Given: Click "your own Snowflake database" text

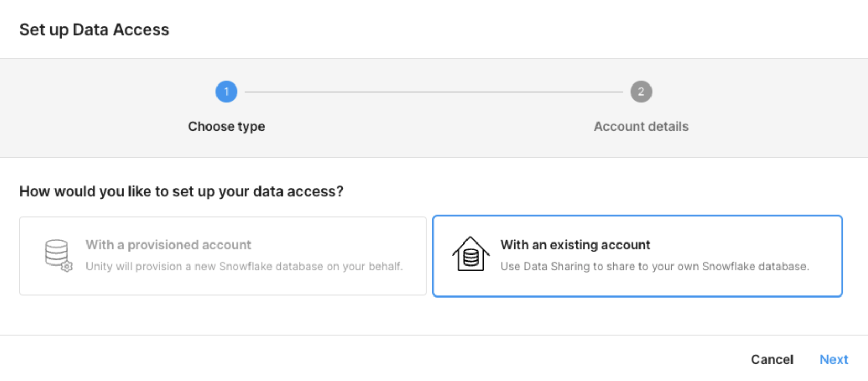Looking at the screenshot, I should click(x=730, y=267).
